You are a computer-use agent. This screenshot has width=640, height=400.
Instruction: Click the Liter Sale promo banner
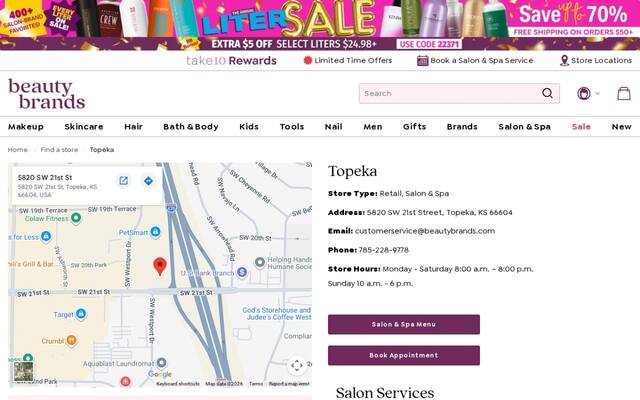[x=320, y=25]
